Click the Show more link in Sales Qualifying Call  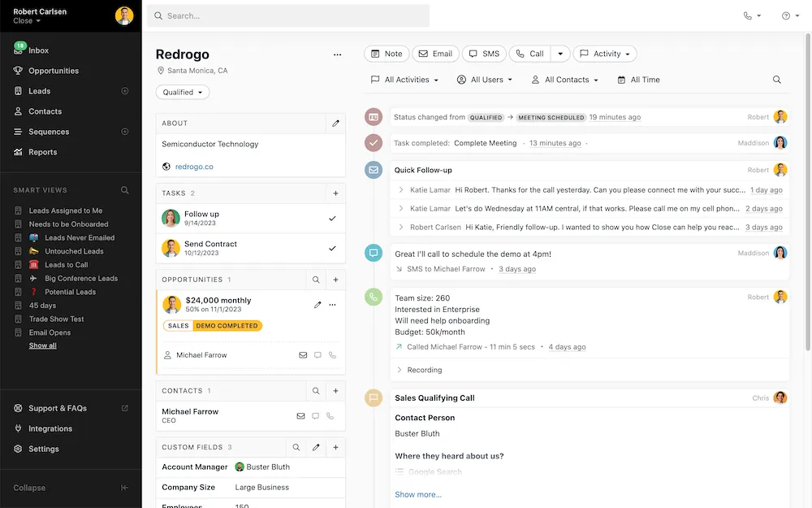point(418,494)
